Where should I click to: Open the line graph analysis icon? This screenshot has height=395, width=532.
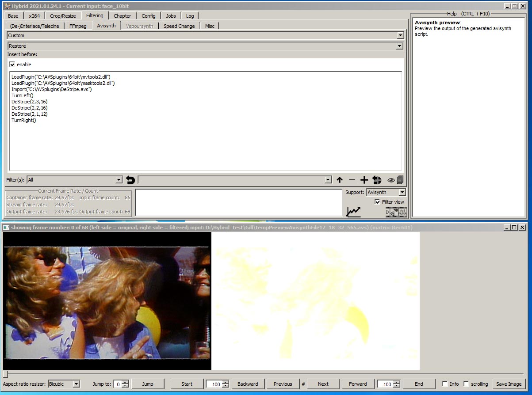coord(353,212)
